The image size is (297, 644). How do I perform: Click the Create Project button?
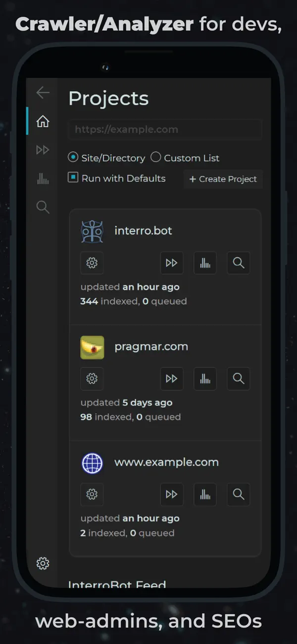point(223,179)
